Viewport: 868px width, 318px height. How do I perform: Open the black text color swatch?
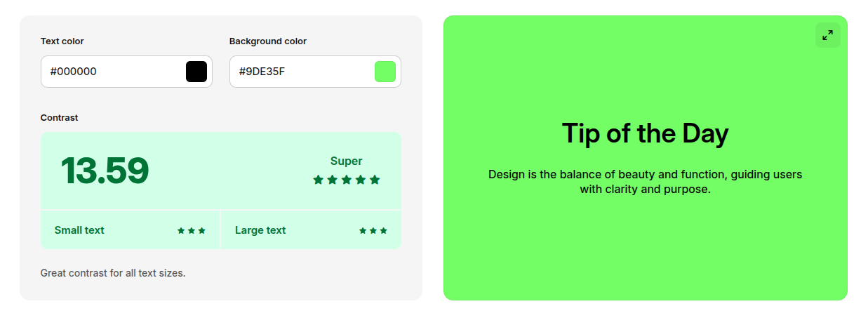pos(196,72)
